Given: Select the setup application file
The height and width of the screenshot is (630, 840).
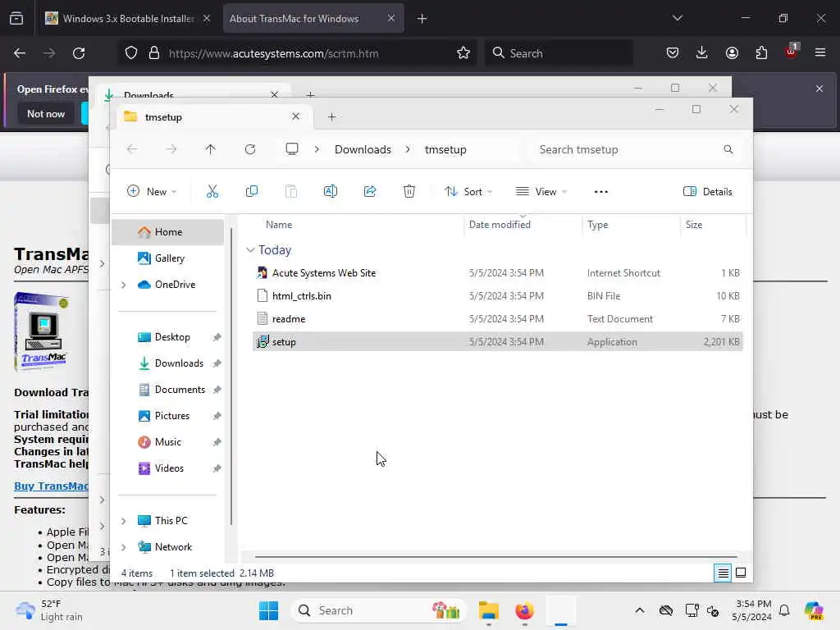Looking at the screenshot, I should point(497,342).
